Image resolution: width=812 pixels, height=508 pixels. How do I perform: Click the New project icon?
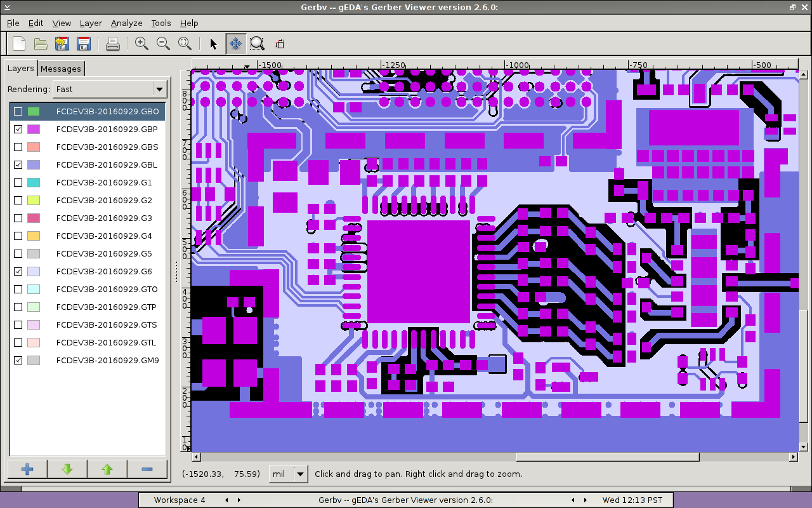(x=19, y=44)
